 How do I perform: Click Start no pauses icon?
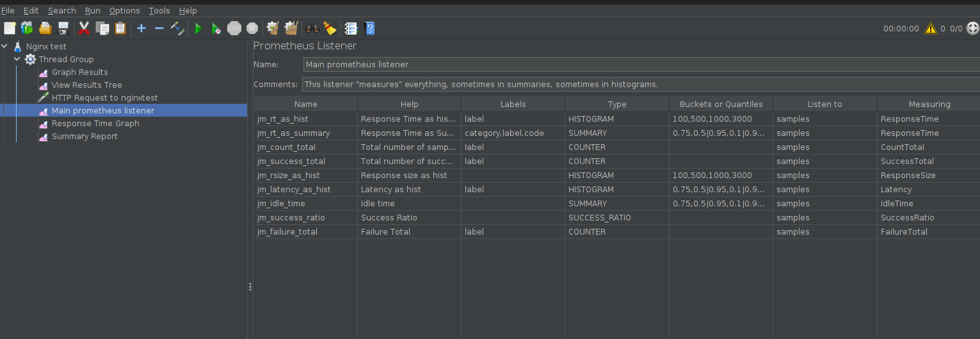[216, 28]
